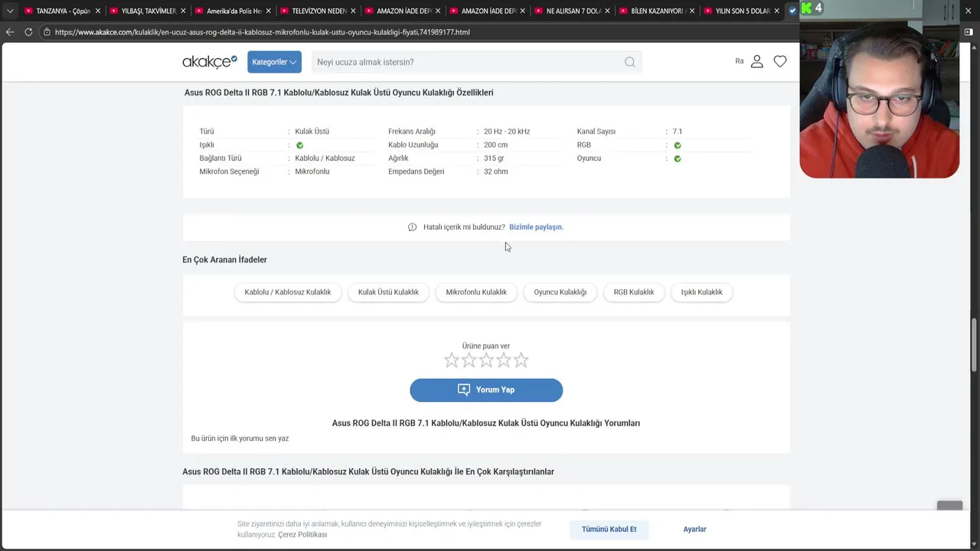View site information icon beside the URL
This screenshot has height=551, width=980.
pos(47,32)
